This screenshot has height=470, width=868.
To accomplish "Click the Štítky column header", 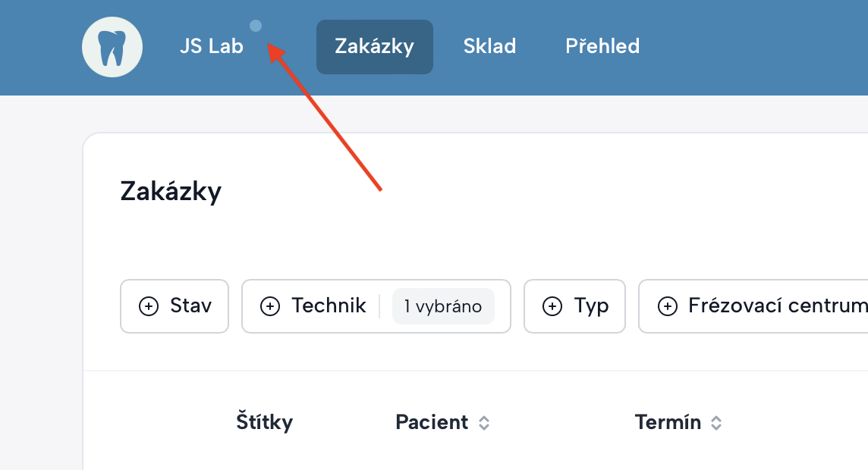I will tap(264, 423).
